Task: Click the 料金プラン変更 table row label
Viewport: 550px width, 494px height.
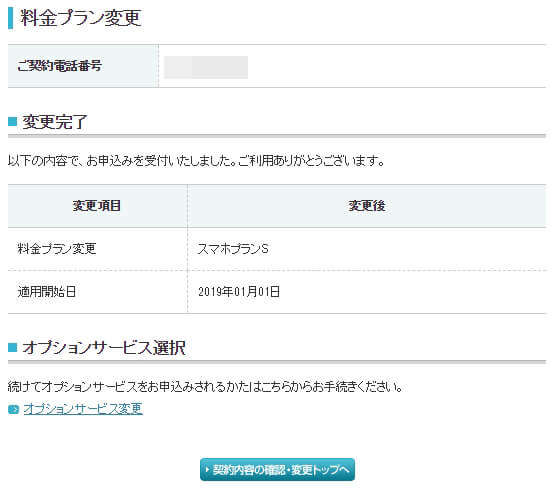Action: coord(57,249)
